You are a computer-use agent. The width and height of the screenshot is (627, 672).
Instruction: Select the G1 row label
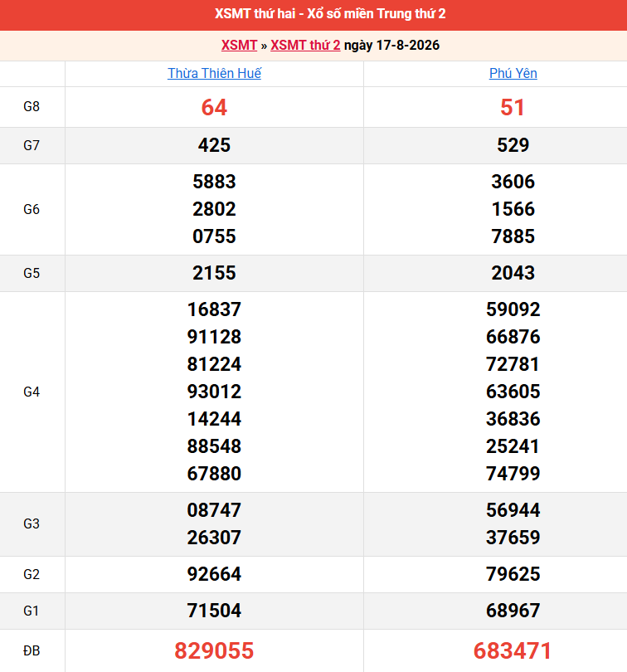point(32,611)
